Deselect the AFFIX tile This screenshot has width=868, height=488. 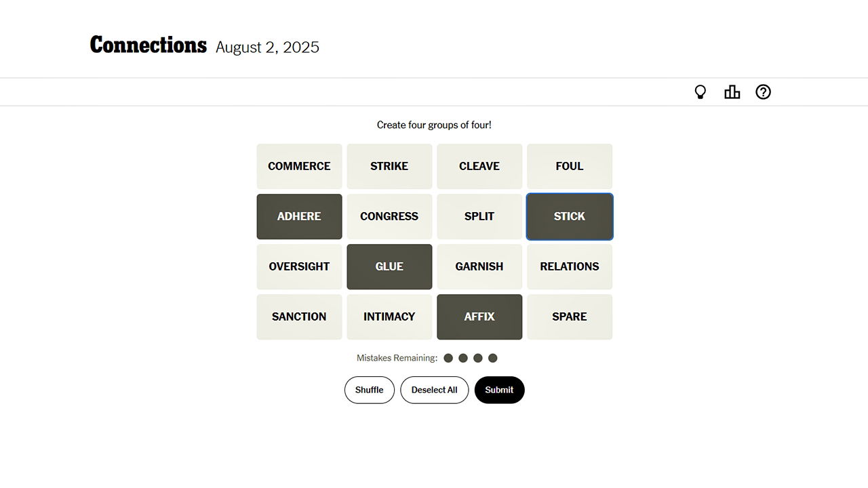tap(479, 317)
